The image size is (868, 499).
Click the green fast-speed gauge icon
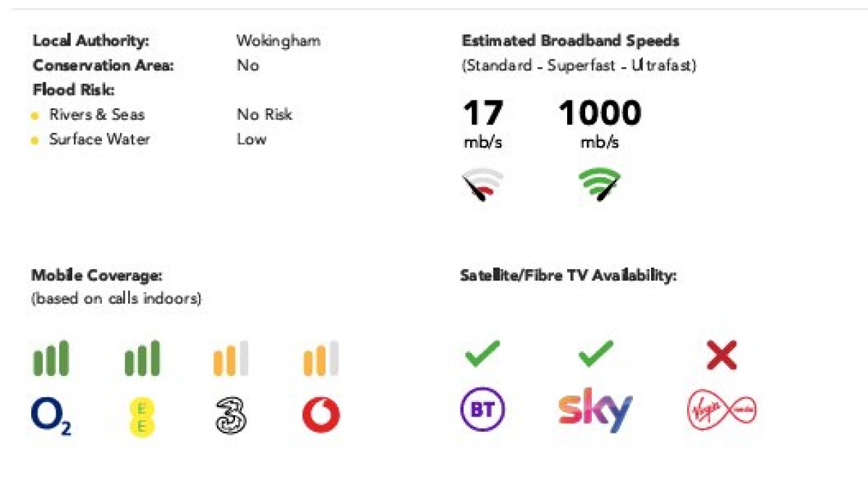coord(600,184)
